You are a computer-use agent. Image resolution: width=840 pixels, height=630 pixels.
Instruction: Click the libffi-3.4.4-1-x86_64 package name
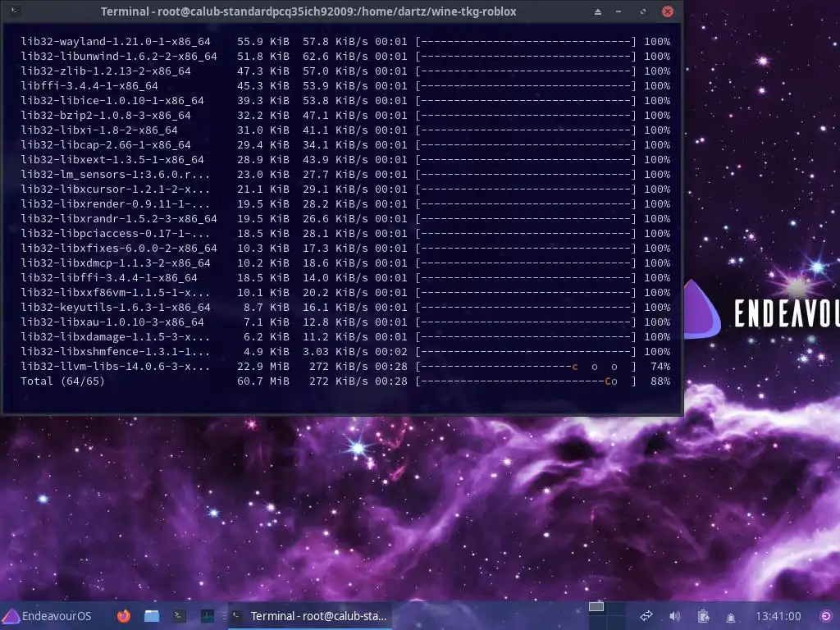(89, 85)
